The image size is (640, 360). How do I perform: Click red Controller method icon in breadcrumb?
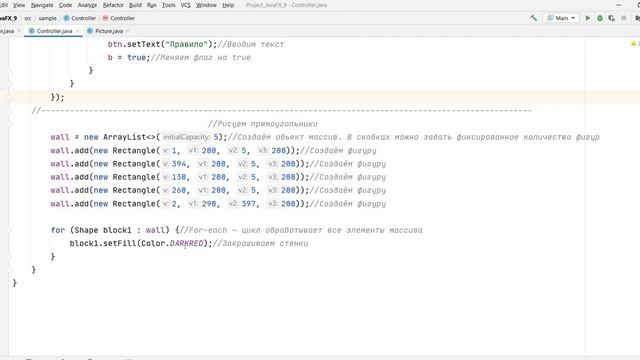click(x=105, y=18)
